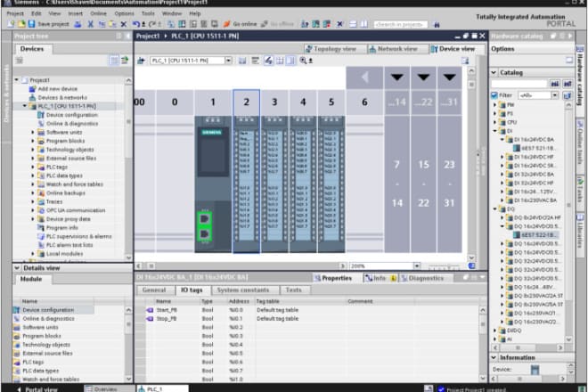Image resolution: width=588 pixels, height=392 pixels.
Task: Click Online & diagnostics in project tree
Action: coord(72,124)
